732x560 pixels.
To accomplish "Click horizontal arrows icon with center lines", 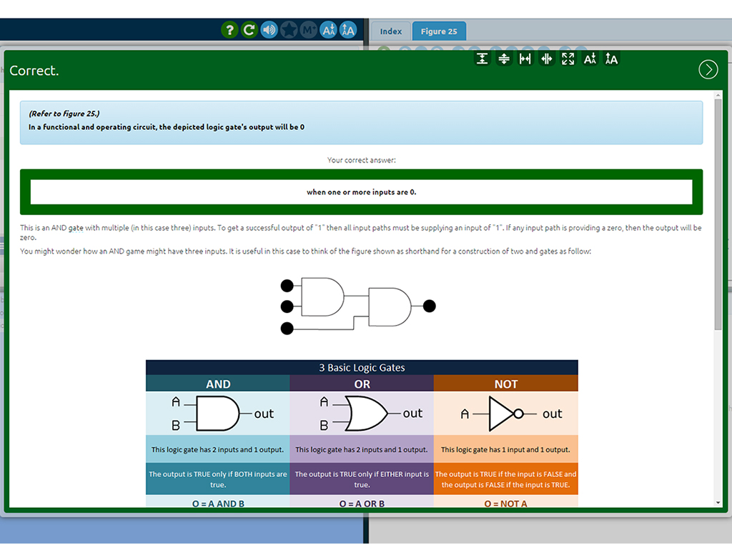I will 547,59.
